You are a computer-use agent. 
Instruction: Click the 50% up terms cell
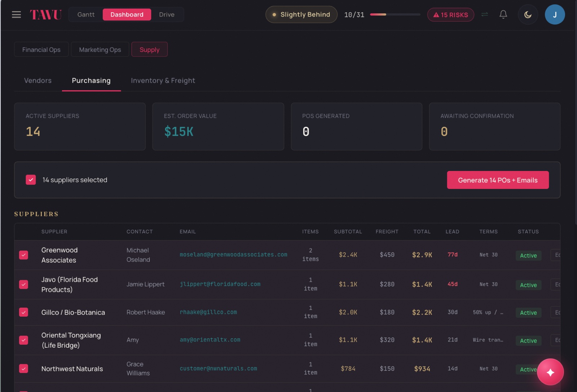point(488,312)
